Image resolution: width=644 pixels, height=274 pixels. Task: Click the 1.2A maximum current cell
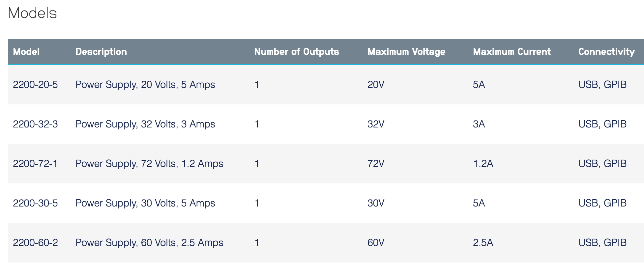(x=483, y=164)
